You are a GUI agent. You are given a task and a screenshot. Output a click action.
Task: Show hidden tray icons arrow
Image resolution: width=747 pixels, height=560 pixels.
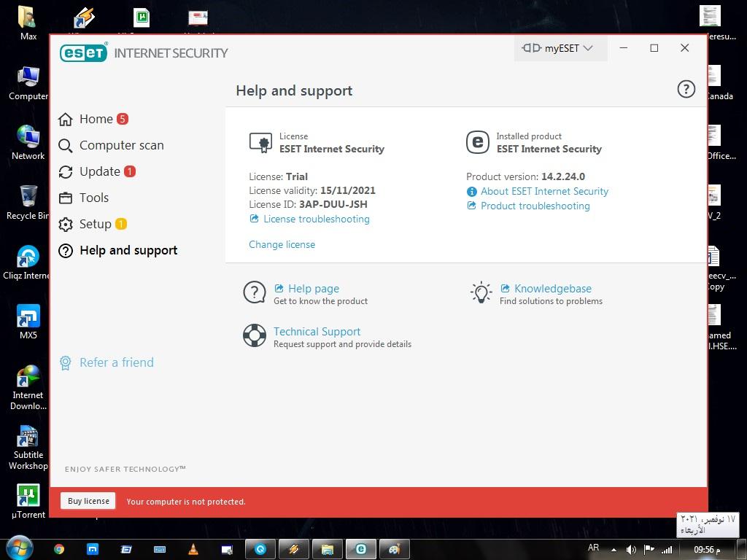pos(614,550)
